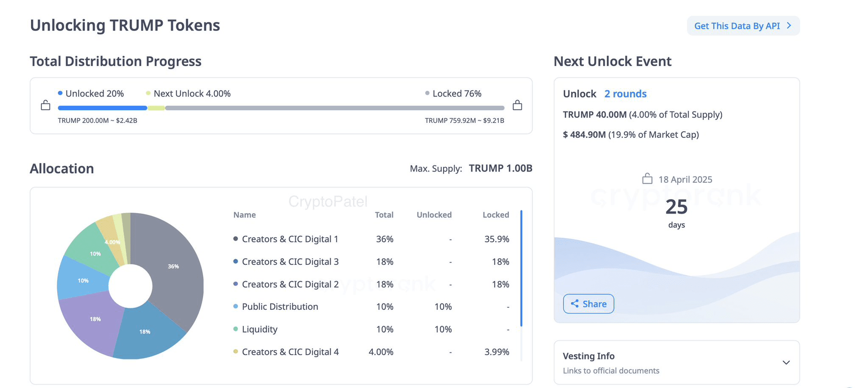868x388 pixels.
Task: Open the 2 rounds unlock link
Action: pos(625,94)
